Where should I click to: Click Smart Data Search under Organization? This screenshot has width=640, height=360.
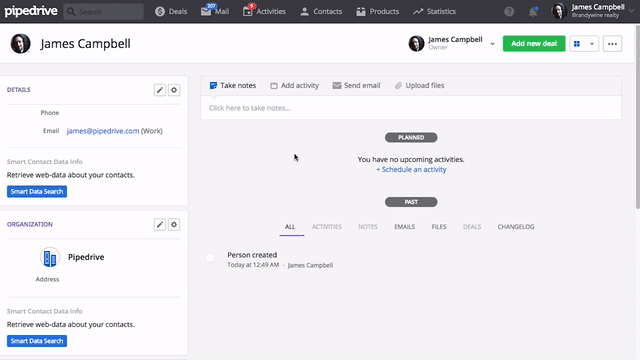click(37, 341)
